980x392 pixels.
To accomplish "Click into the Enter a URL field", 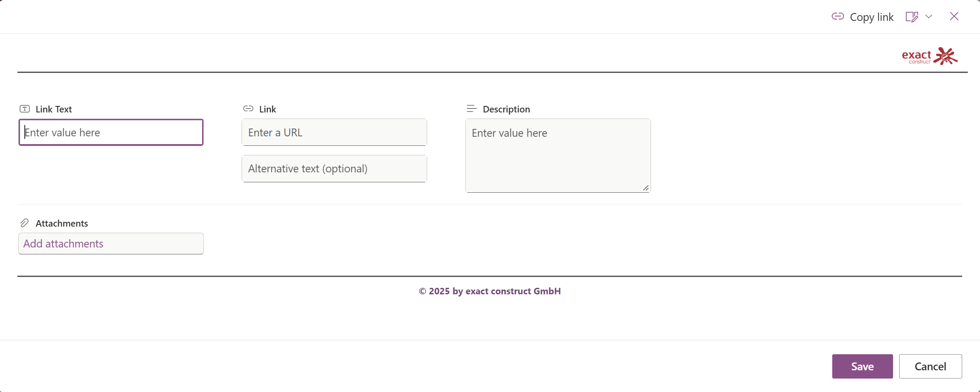I will 334,132.
